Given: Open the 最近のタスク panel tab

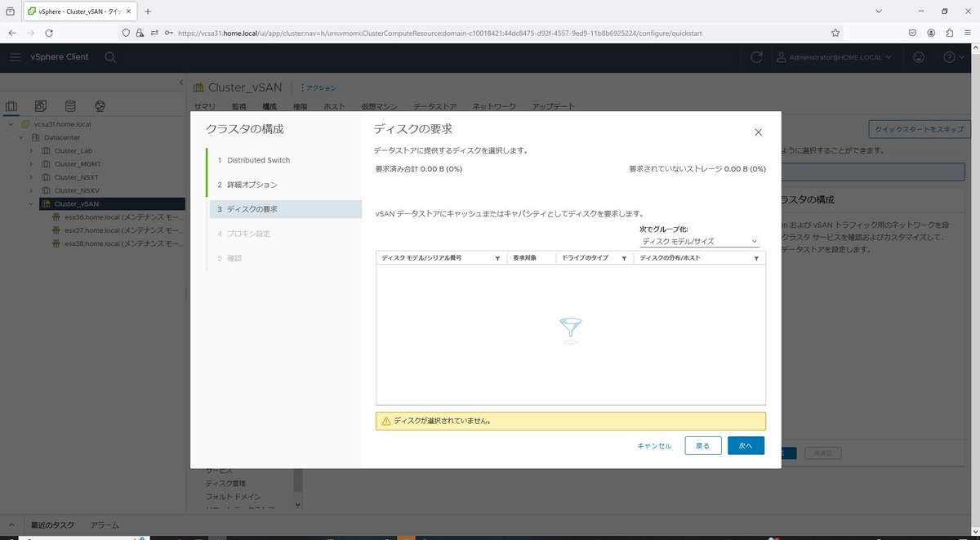Looking at the screenshot, I should (x=52, y=525).
